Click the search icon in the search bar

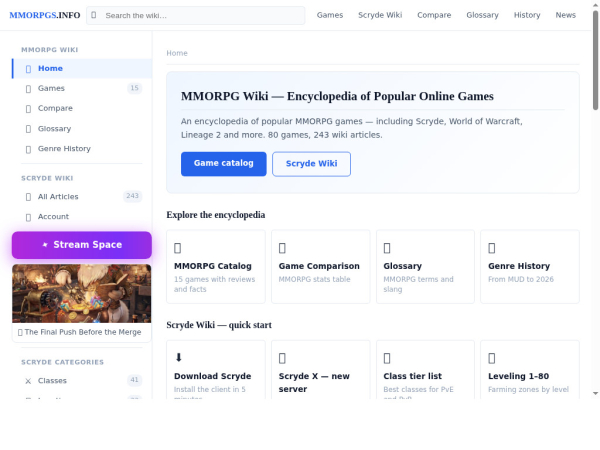94,15
